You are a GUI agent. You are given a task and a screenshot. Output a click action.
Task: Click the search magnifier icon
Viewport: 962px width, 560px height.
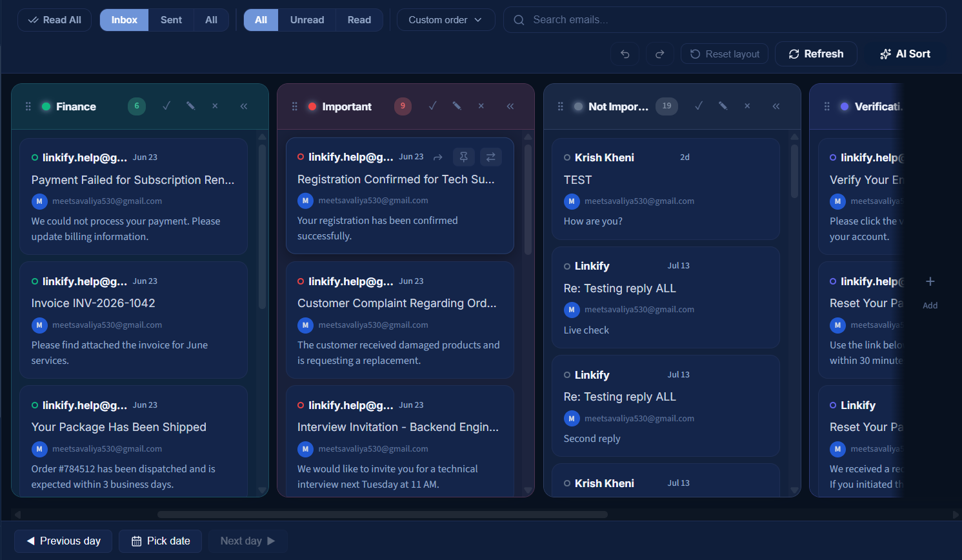click(x=519, y=20)
